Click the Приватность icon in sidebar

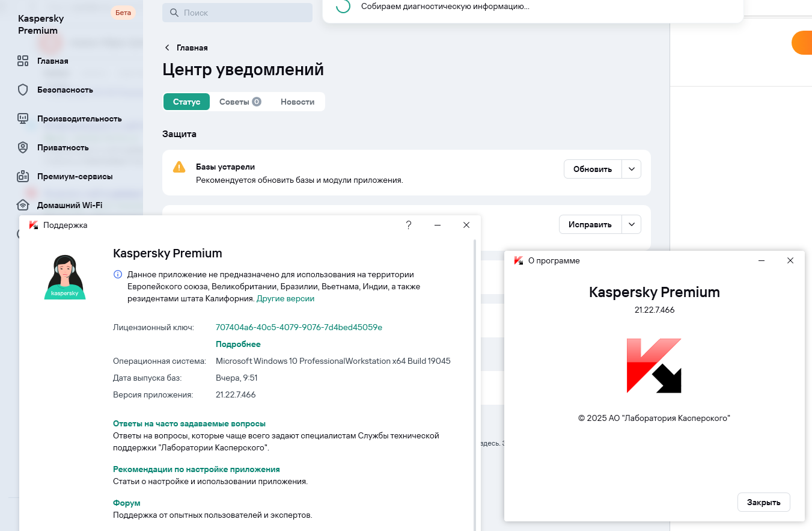click(23, 147)
